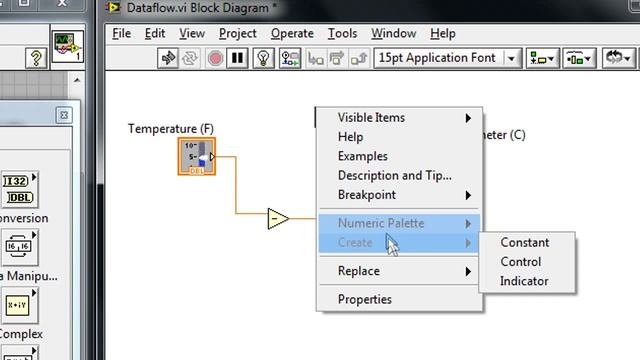Image resolution: width=640 pixels, height=360 pixels.
Task: Click the scroll up arrow in left window
Action: pos(77,80)
